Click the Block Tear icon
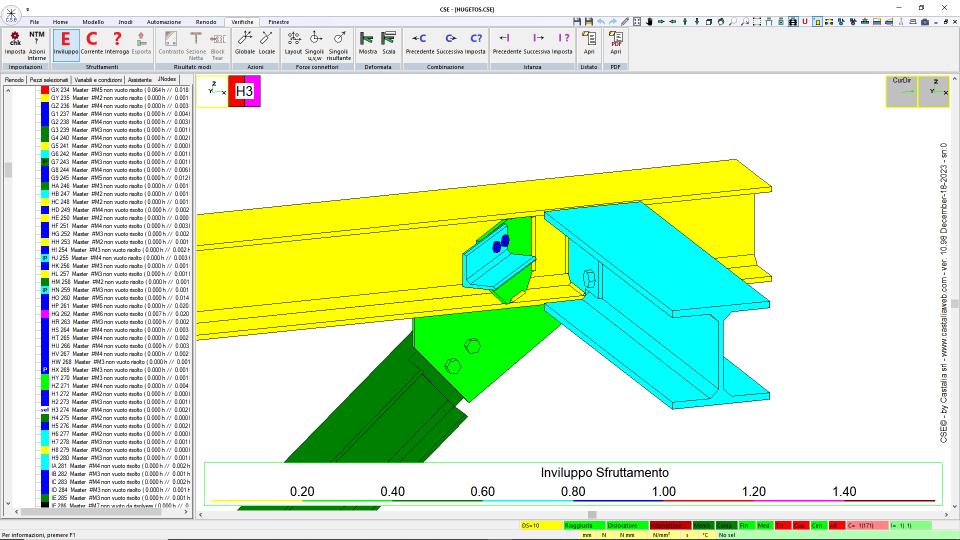 (217, 45)
